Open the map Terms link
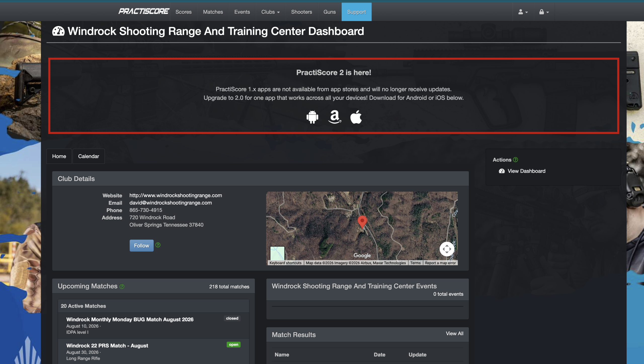The width and height of the screenshot is (644, 364). click(415, 263)
